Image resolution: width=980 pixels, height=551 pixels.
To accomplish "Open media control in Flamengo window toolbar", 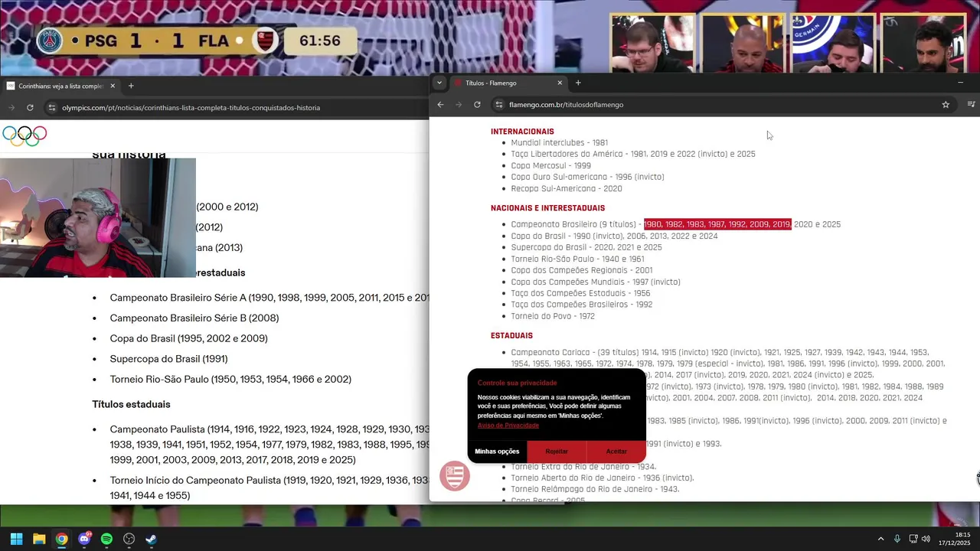I will tap(971, 105).
